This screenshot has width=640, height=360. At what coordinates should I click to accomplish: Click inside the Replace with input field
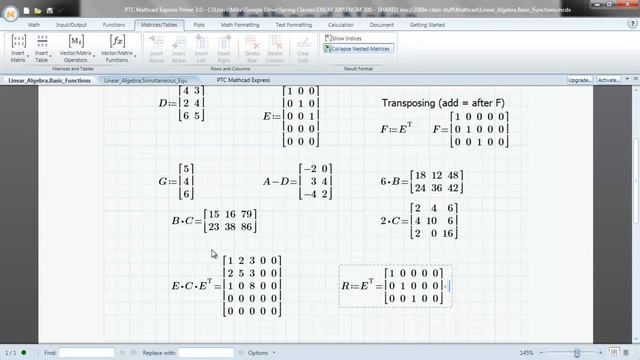coord(206,352)
